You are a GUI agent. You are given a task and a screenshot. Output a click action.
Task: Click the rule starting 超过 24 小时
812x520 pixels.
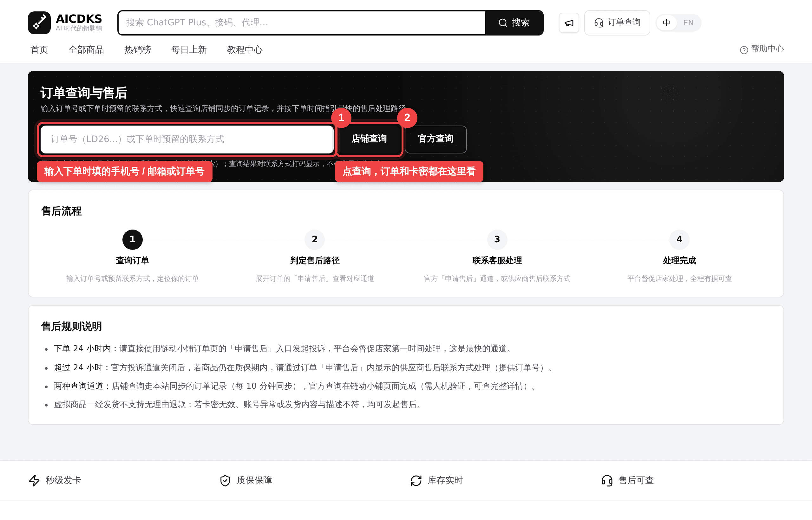coord(304,368)
